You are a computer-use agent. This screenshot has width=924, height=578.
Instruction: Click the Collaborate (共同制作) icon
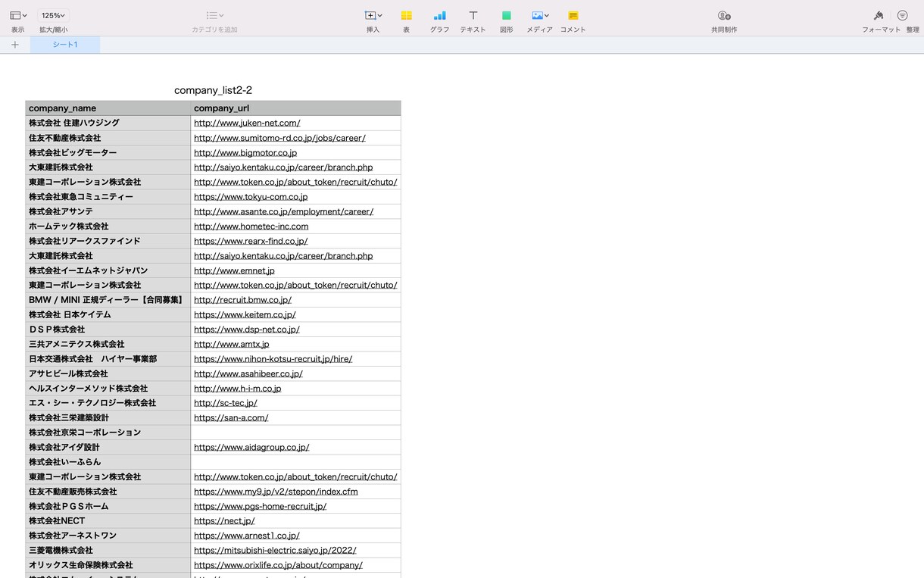click(724, 15)
